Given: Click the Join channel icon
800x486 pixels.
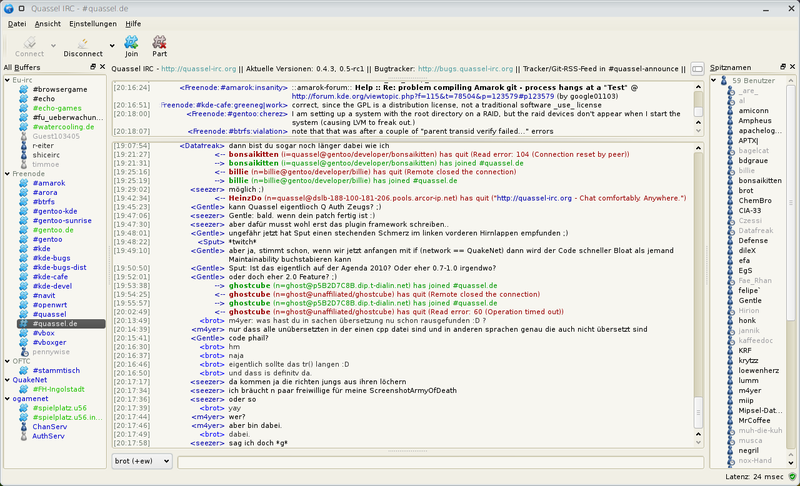Looking at the screenshot, I should pyautogui.click(x=131, y=42).
